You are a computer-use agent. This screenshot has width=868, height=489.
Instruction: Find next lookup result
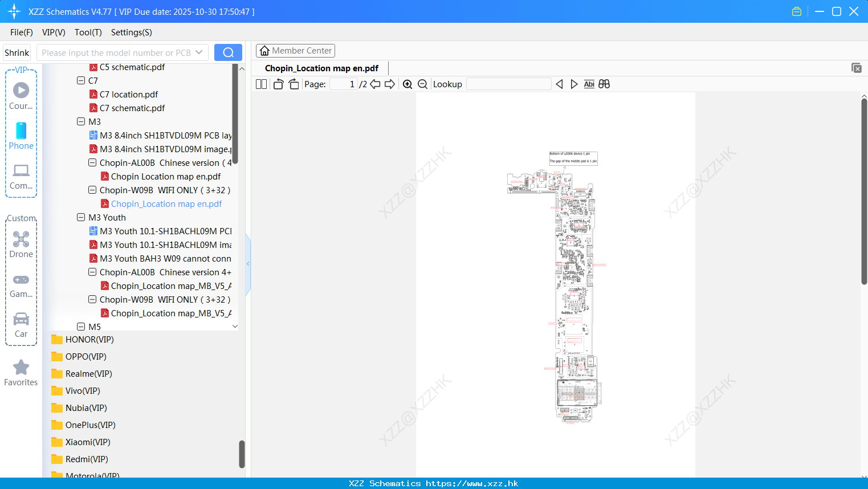coord(574,84)
